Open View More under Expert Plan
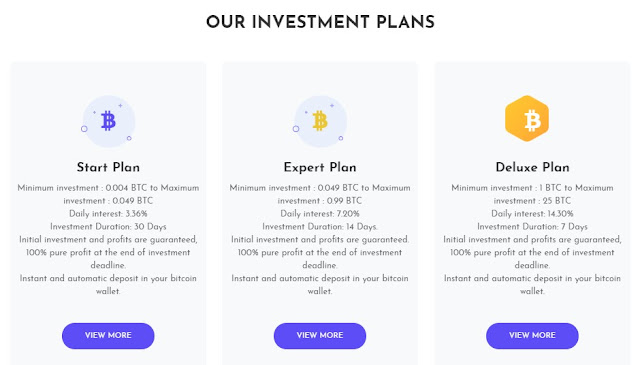Image resolution: width=640 pixels, height=365 pixels. [x=320, y=336]
